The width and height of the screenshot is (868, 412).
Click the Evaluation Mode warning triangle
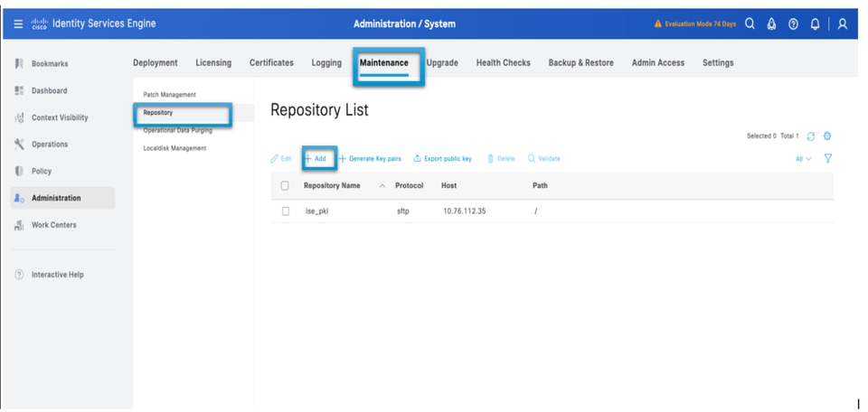[x=658, y=23]
